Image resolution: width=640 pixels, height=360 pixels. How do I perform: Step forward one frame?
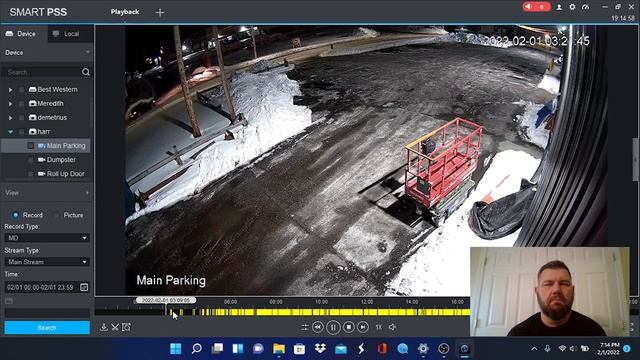coord(362,327)
